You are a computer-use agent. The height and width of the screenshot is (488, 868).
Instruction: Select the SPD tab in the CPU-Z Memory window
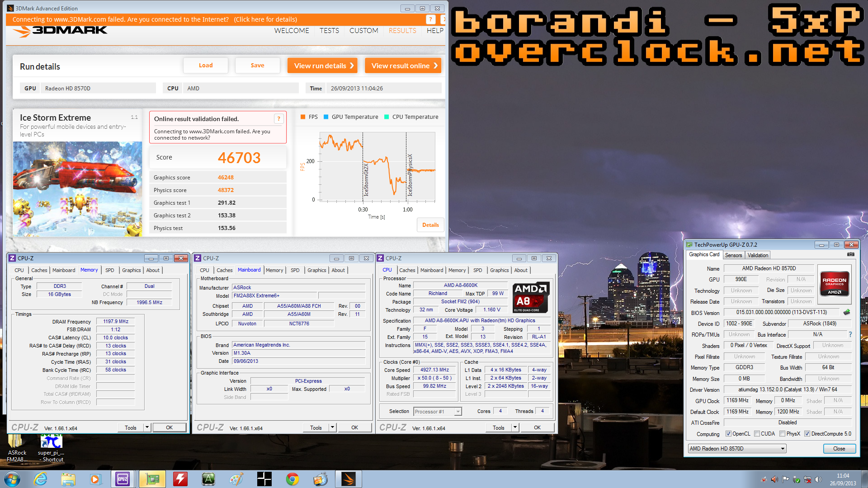(110, 270)
